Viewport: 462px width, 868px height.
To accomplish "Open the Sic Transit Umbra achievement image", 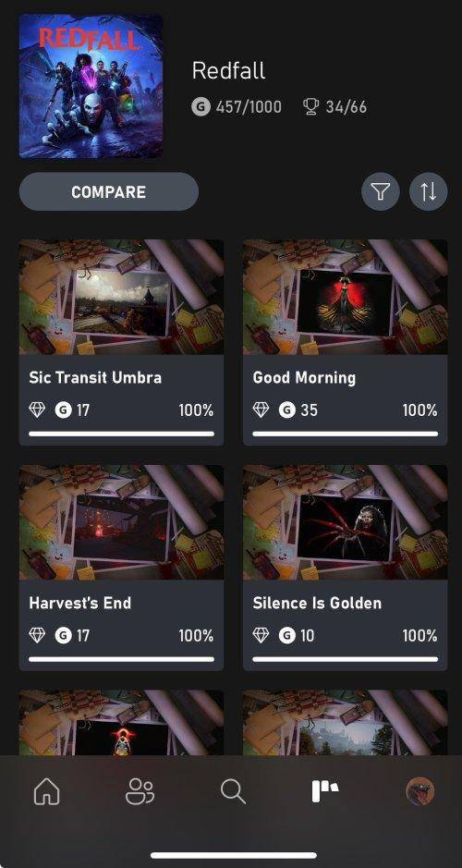I will click(121, 297).
